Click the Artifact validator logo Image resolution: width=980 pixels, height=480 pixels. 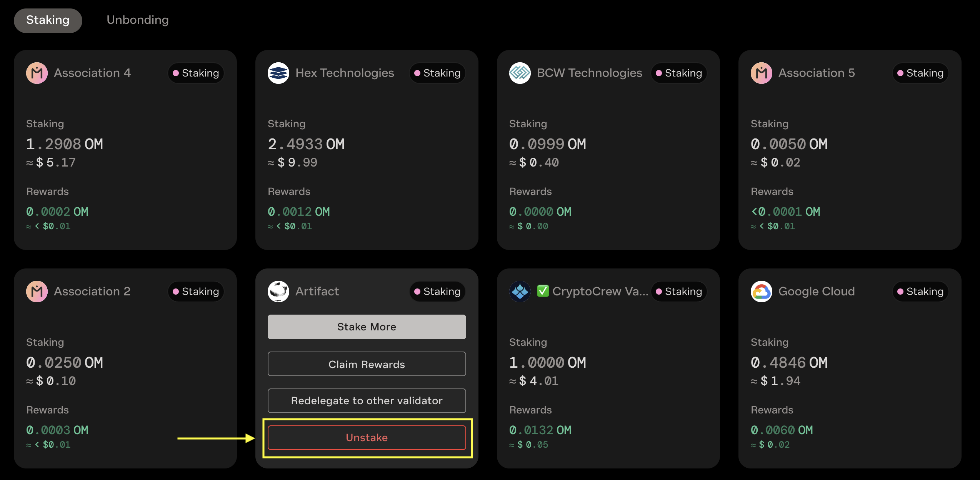278,292
